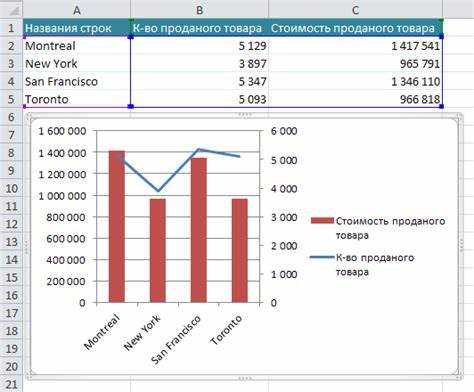Click the red legend color marker
The image size is (474, 392).
click(x=322, y=221)
